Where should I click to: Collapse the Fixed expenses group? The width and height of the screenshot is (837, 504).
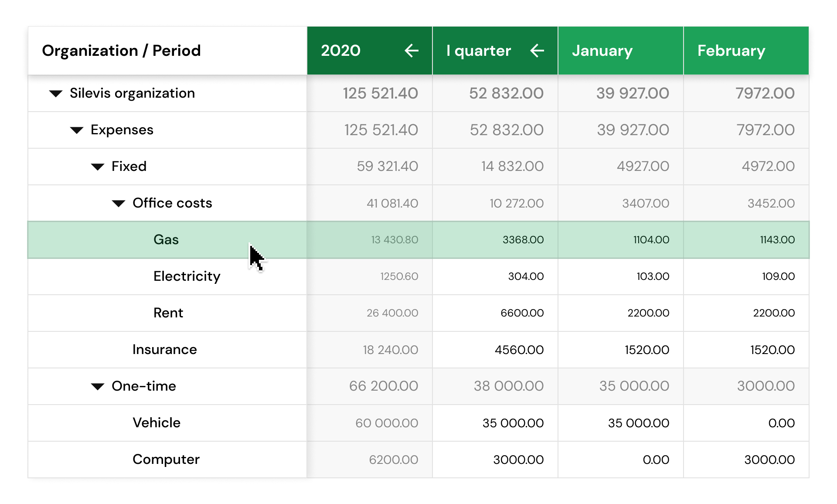98,167
